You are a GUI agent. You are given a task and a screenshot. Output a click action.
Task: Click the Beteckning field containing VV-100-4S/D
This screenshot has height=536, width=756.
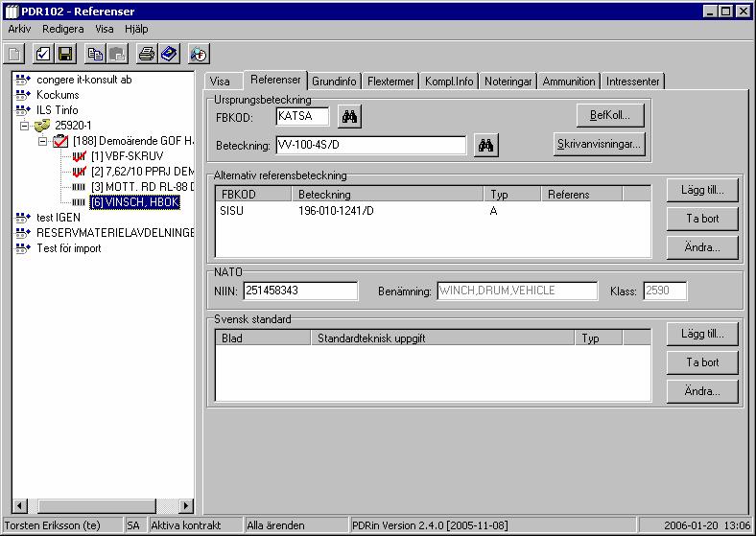click(x=371, y=145)
